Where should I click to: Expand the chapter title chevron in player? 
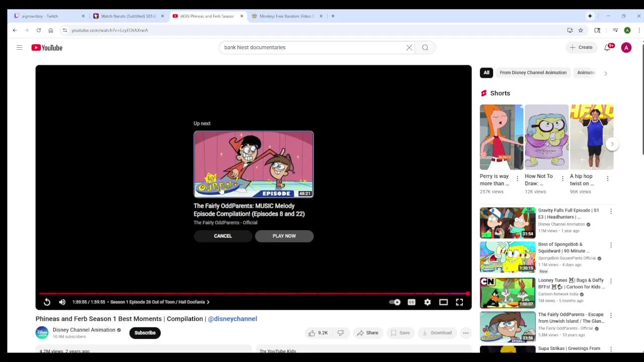(208, 302)
